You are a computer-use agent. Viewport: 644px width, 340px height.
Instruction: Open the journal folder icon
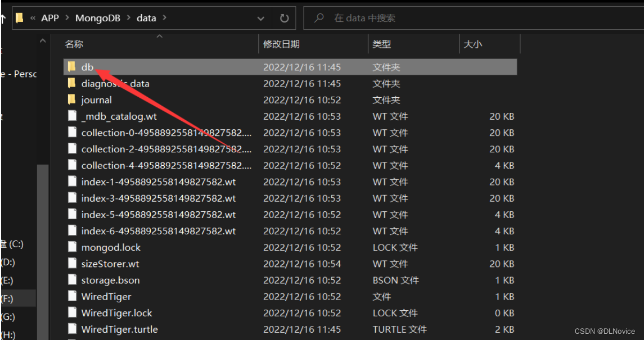click(x=70, y=99)
